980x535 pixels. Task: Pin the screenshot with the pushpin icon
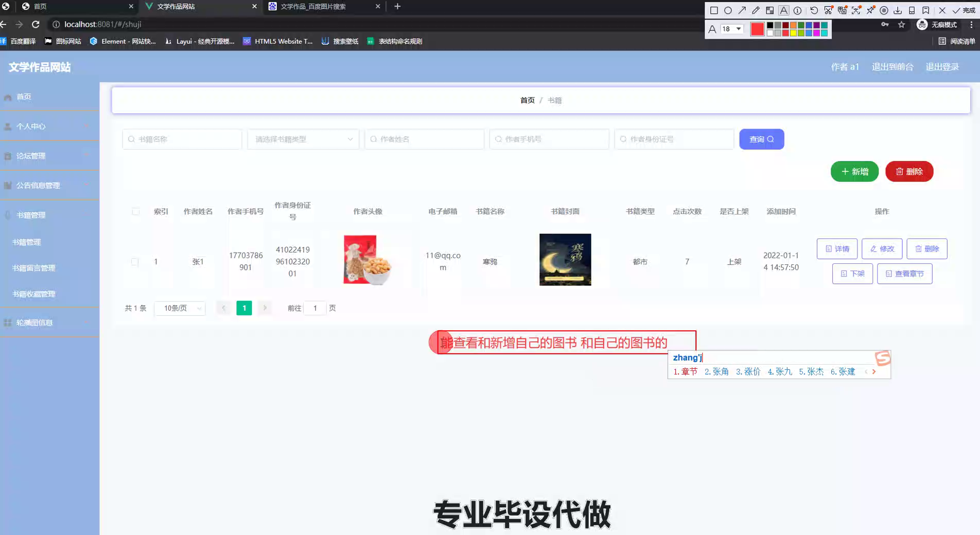870,10
